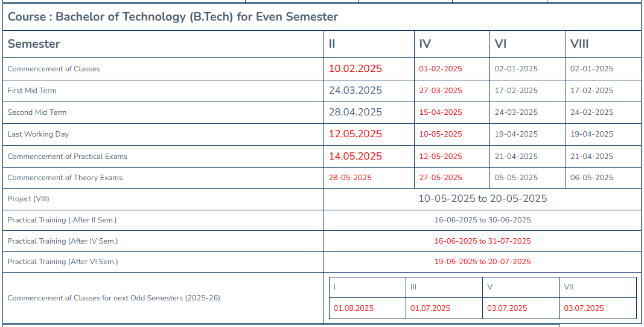
Task: Click the 28-05-2025 theory exams date
Action: pyautogui.click(x=350, y=178)
